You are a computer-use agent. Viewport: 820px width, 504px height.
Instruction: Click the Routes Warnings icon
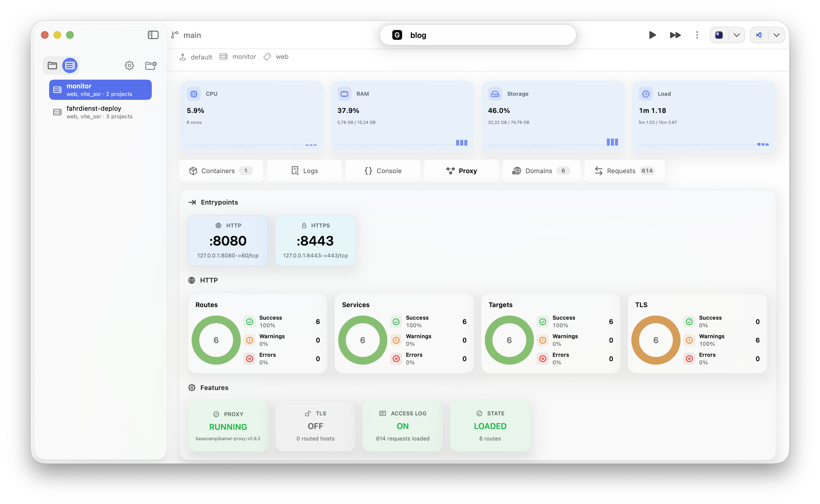[249, 340]
